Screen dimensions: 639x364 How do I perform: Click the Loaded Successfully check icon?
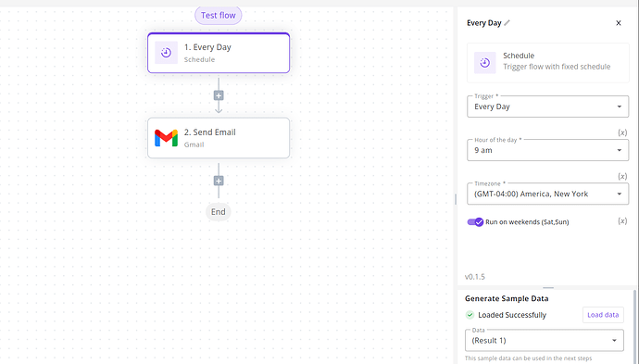470,315
